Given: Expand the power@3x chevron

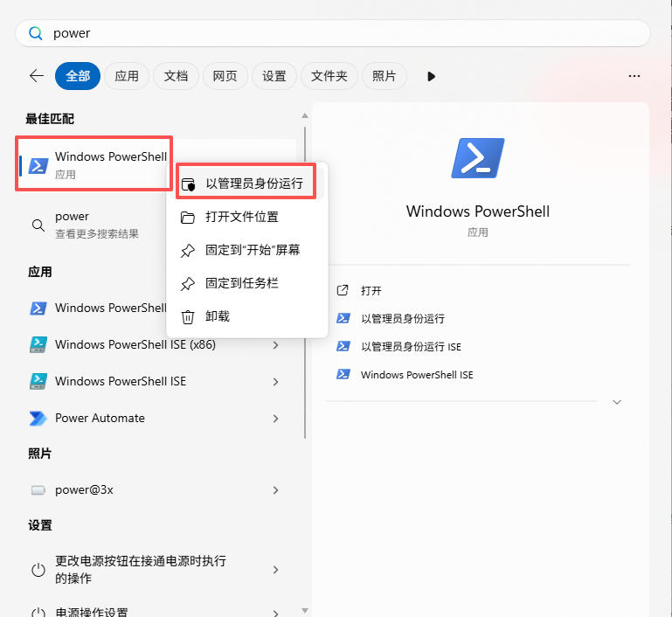Looking at the screenshot, I should tap(275, 490).
